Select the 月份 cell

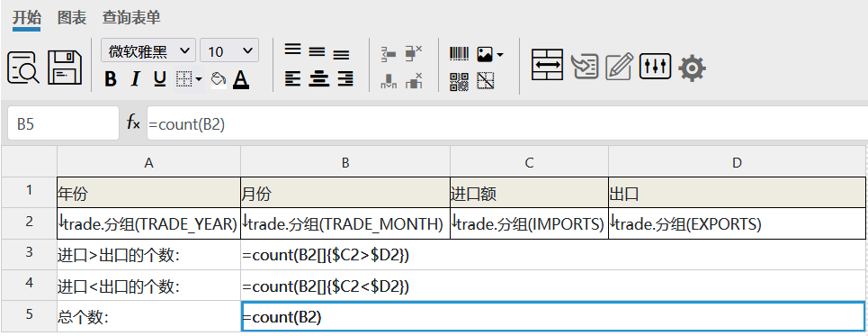[x=345, y=193]
